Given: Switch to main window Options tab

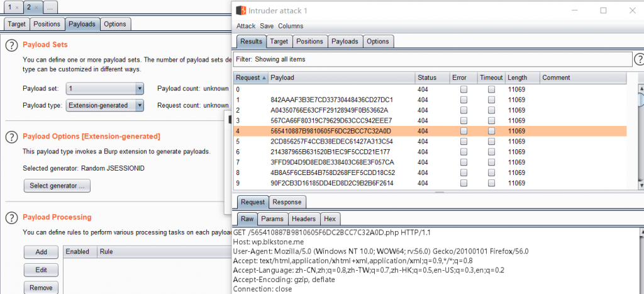Looking at the screenshot, I should coord(115,25).
